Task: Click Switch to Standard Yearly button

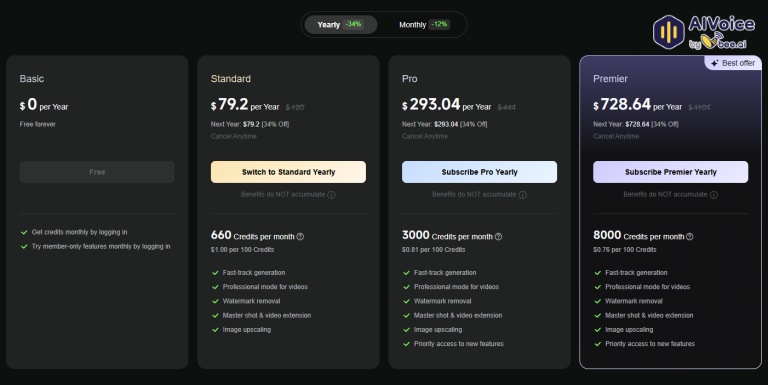Action: coord(288,172)
